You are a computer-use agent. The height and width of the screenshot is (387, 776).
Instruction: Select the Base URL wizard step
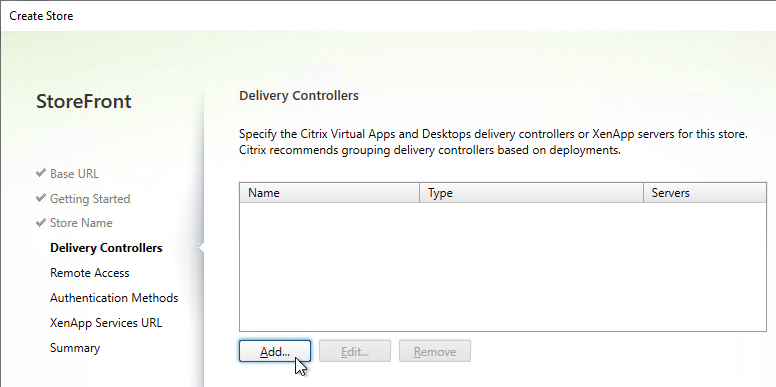tap(74, 174)
